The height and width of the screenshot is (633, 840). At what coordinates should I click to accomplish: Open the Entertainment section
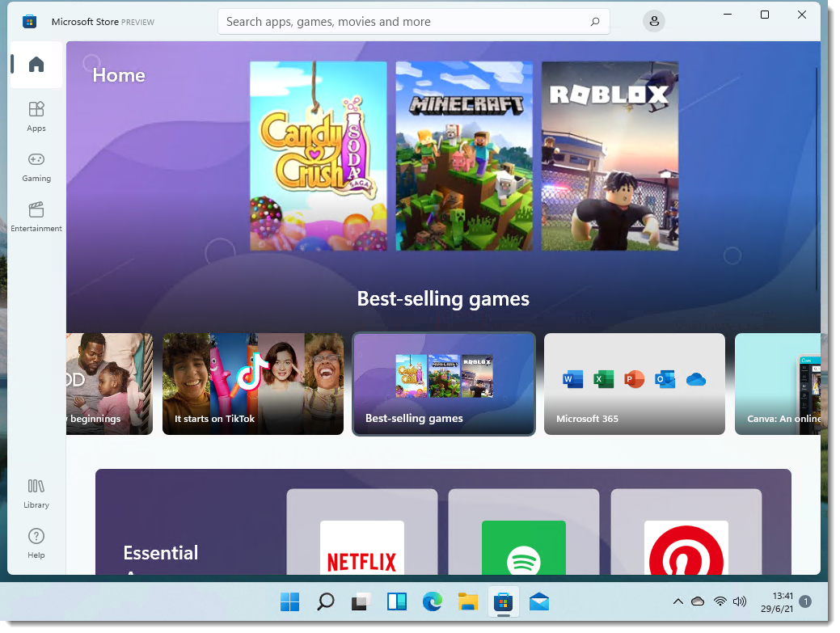[36, 217]
